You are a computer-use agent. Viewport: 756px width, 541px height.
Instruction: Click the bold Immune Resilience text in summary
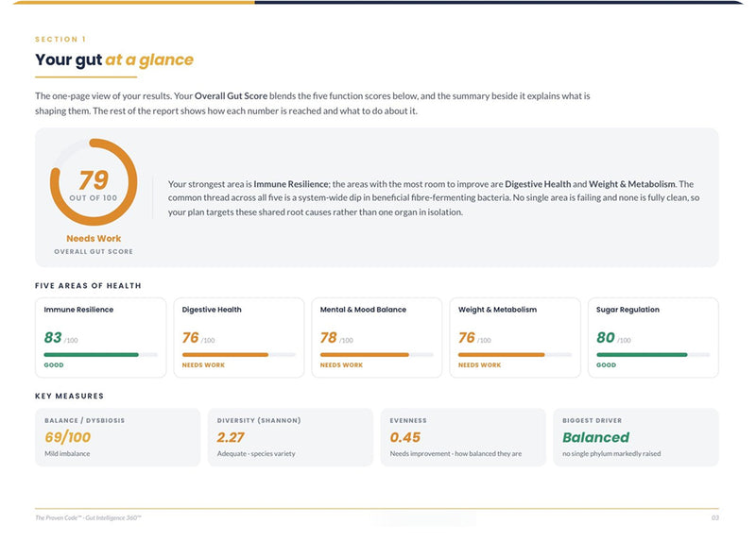(291, 184)
